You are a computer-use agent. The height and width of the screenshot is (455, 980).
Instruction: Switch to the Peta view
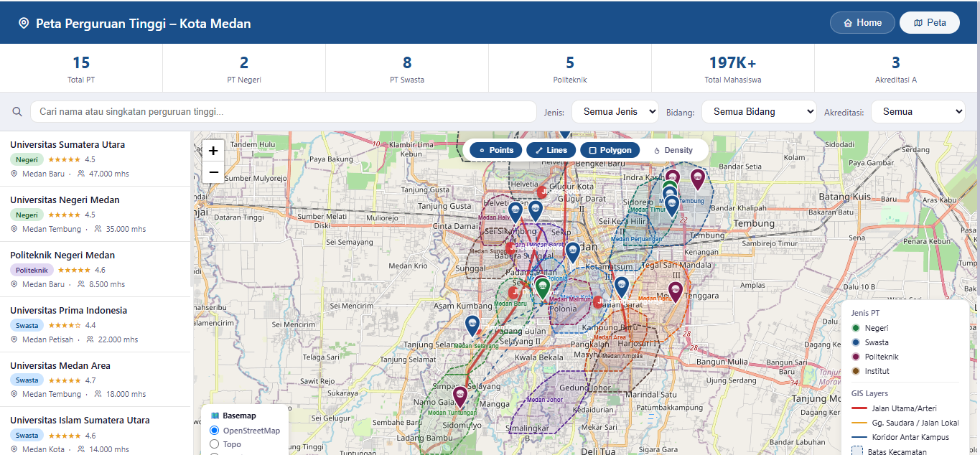tap(930, 23)
